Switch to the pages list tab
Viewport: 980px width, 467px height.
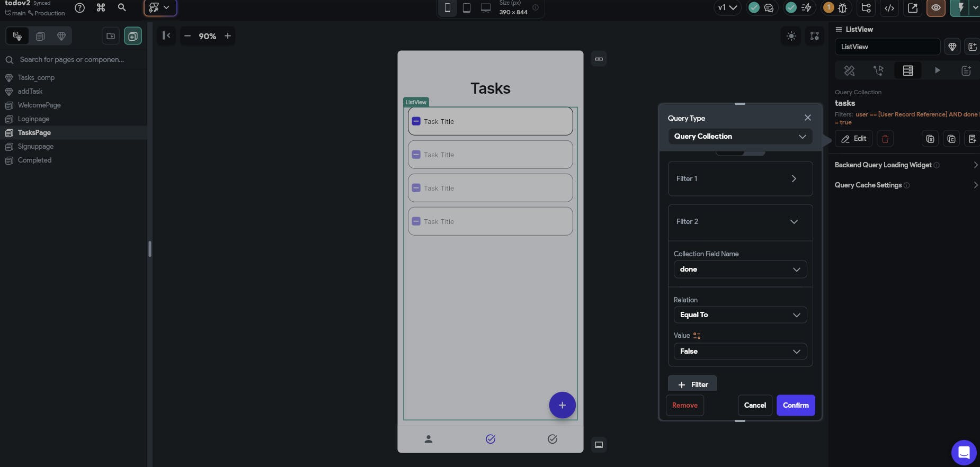click(40, 36)
